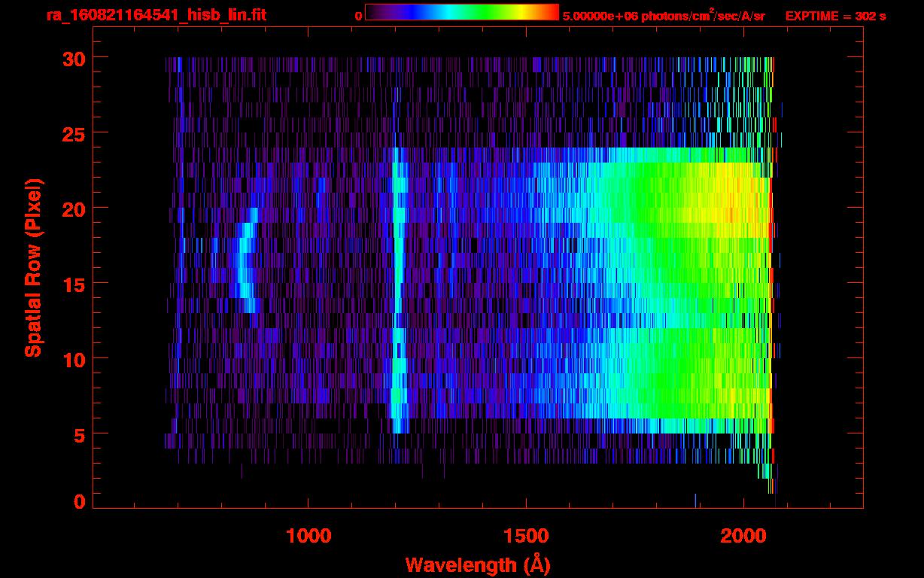Click the color bar minimum label 0

tap(359, 16)
